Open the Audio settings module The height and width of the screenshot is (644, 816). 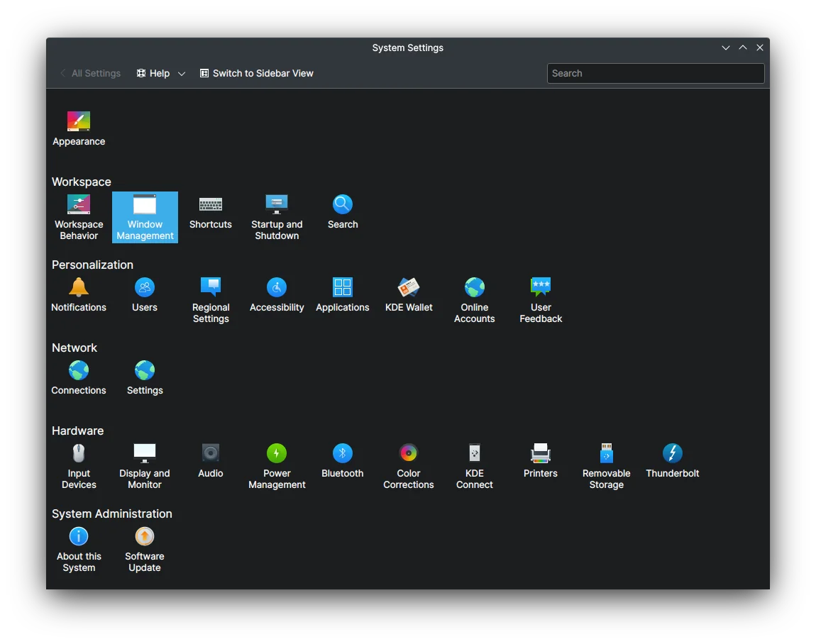[210, 461]
